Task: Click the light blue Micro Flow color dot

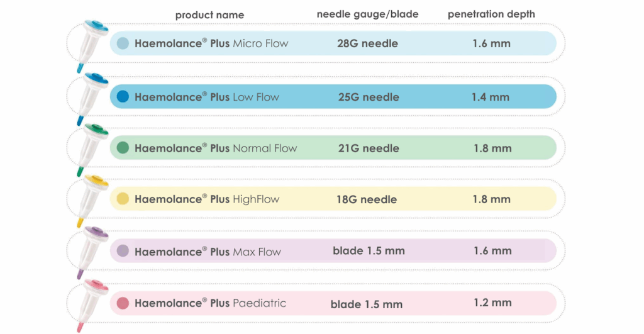Action: coord(123,43)
